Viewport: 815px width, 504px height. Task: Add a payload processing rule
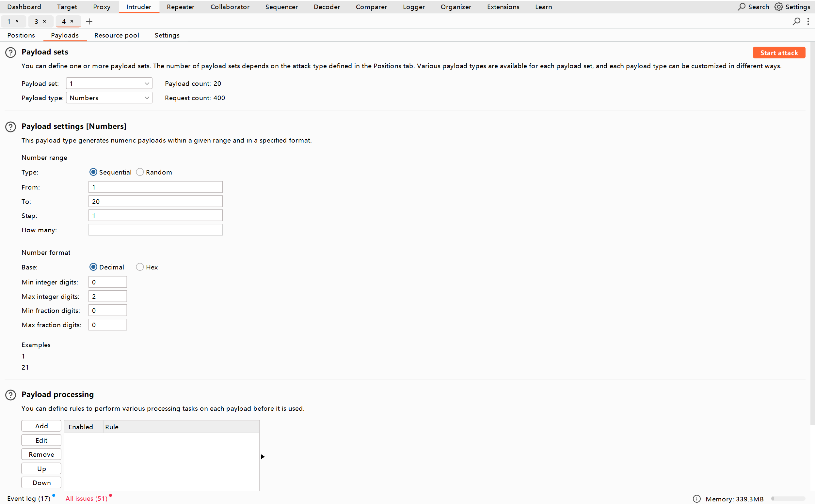pyautogui.click(x=41, y=426)
